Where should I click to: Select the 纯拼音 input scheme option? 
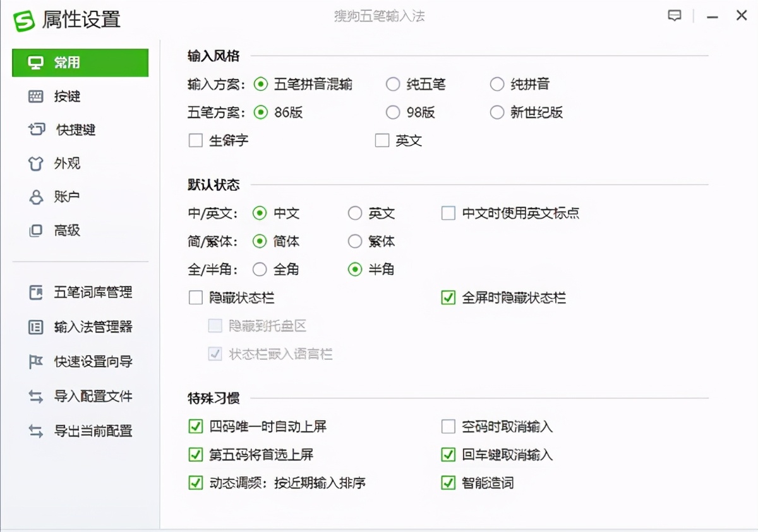(x=497, y=84)
